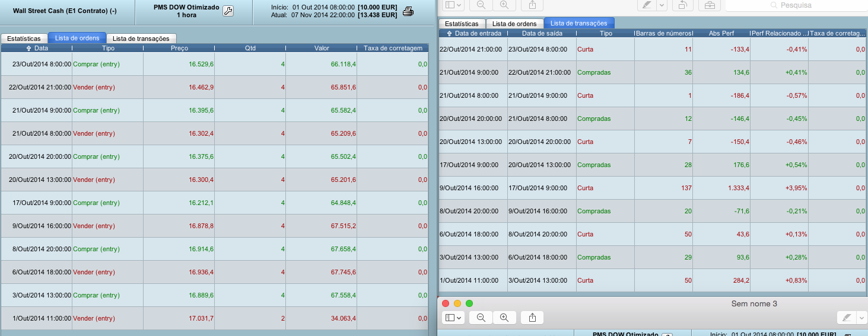The height and width of the screenshot is (336, 868).
Task: Open sidebar view dropdown in Sem nome 3
Action: (453, 318)
